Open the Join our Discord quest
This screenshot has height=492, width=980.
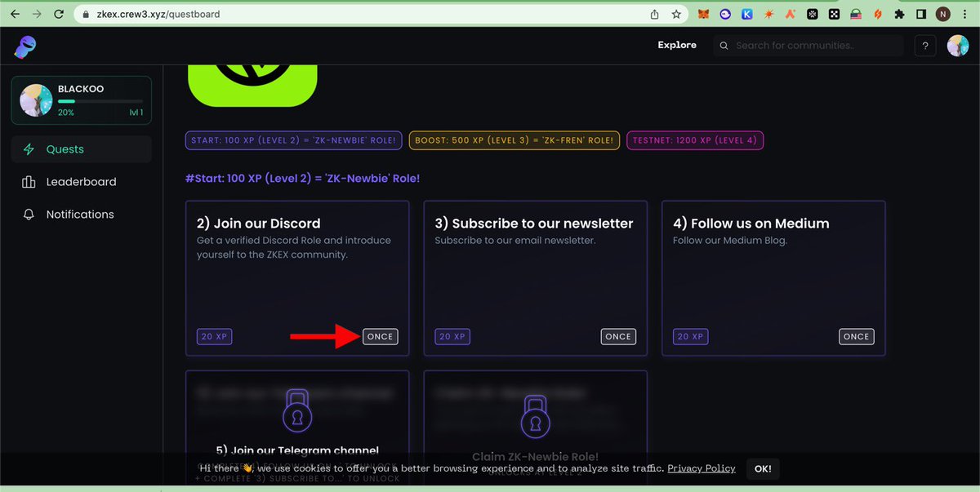pyautogui.click(x=297, y=278)
